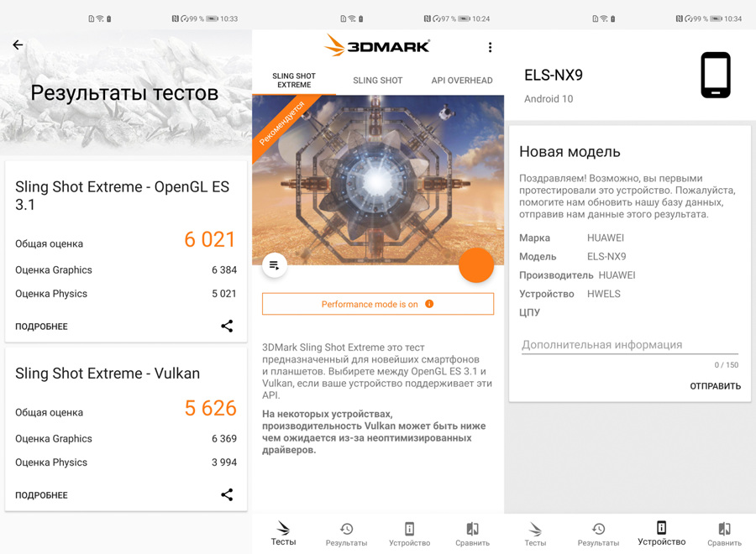Image resolution: width=756 pixels, height=554 pixels.
Task: Expand ПОДРОБНЕЕ for the OpenGL ES result
Action: pos(41,327)
